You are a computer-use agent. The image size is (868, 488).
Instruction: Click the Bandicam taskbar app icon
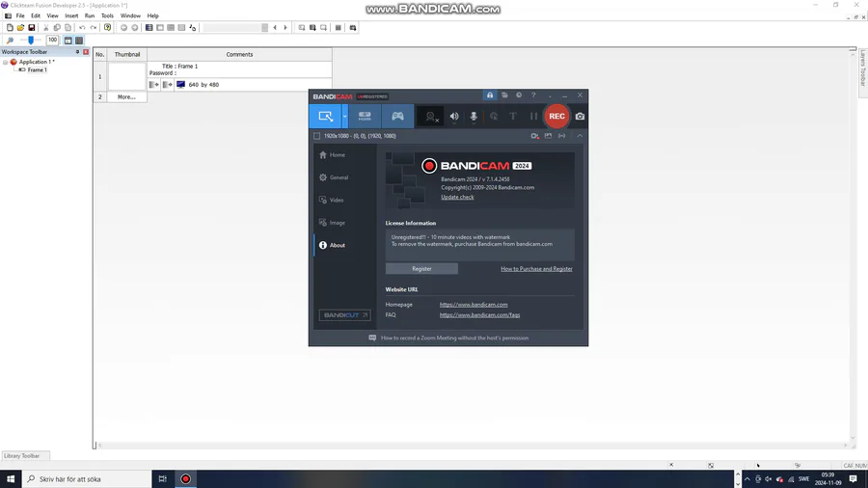click(x=185, y=479)
